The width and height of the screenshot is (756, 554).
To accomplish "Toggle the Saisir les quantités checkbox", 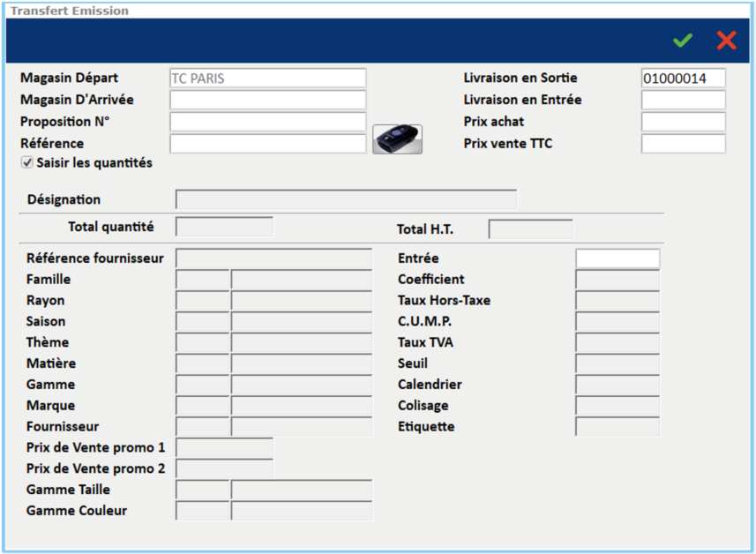I will point(27,163).
